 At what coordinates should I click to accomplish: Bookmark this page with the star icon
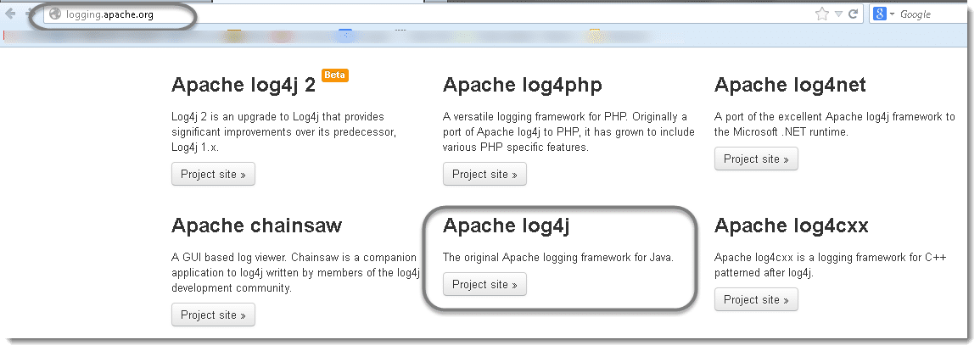point(822,14)
